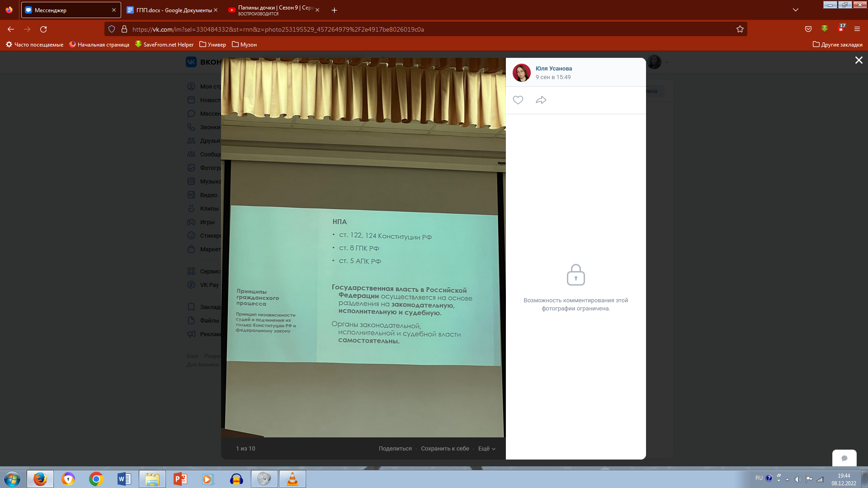Switch to the Мессенджер browser tab

(x=71, y=10)
